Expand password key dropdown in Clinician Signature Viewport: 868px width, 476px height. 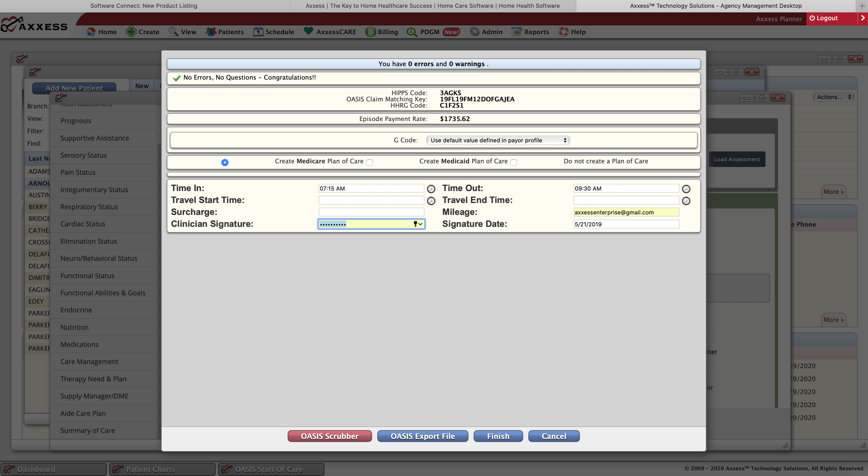point(418,224)
